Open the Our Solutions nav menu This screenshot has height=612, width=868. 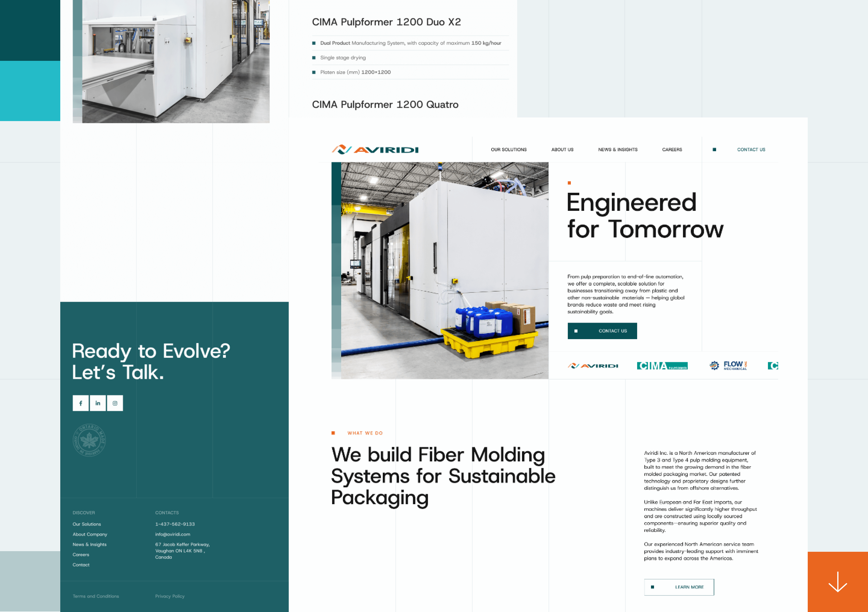508,150
